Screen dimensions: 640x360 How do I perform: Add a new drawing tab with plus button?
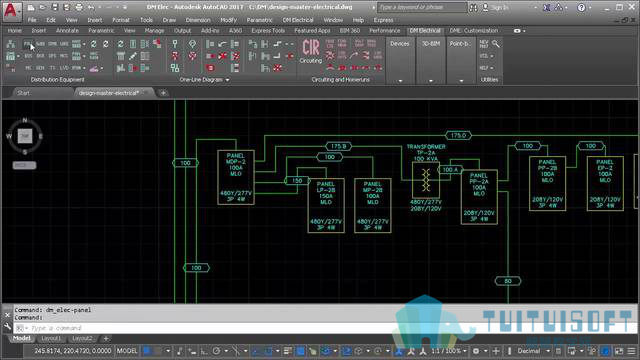click(x=163, y=93)
